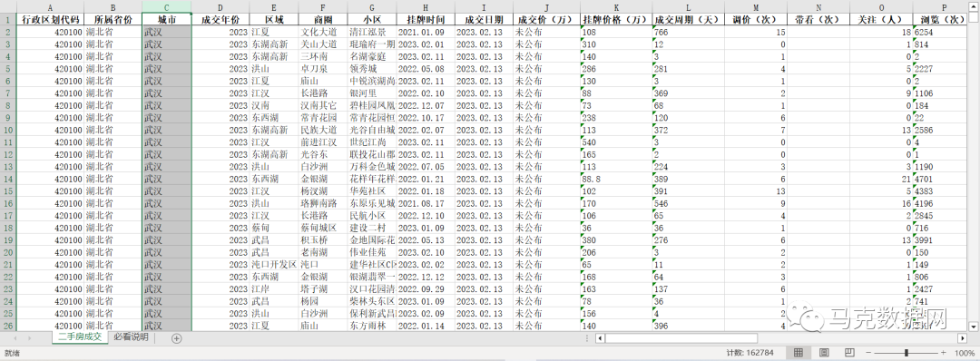980x361 pixels.
Task: Select the cell containing 伟业佳苑
Action: 372,252
